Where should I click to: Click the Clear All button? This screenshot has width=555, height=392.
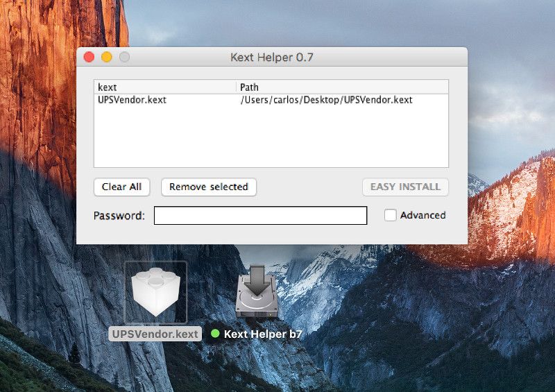point(122,187)
